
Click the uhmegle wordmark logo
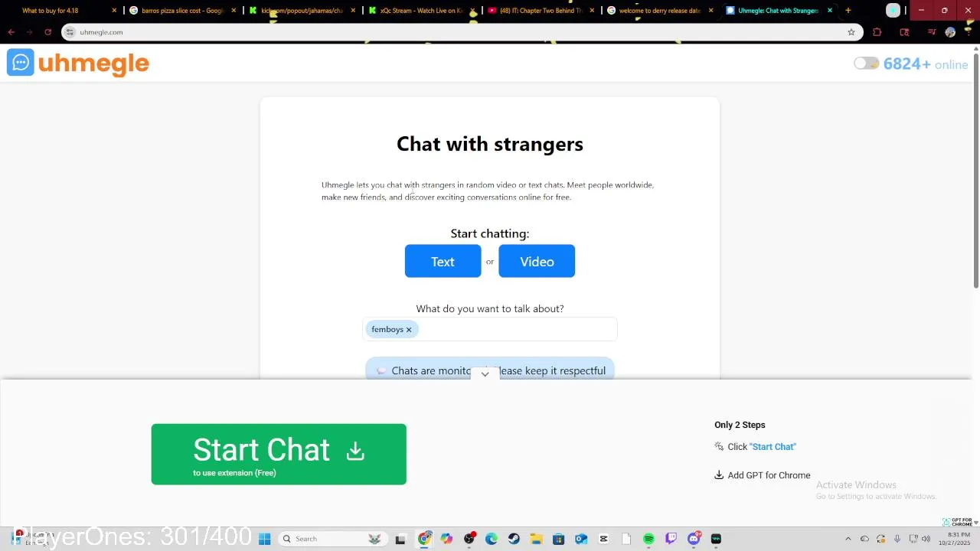93,64
